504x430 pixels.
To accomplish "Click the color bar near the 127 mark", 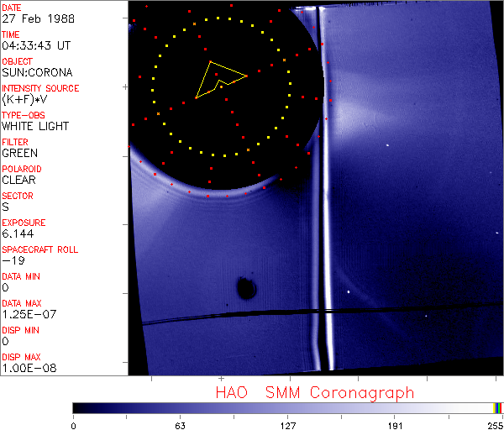I will coord(287,407).
